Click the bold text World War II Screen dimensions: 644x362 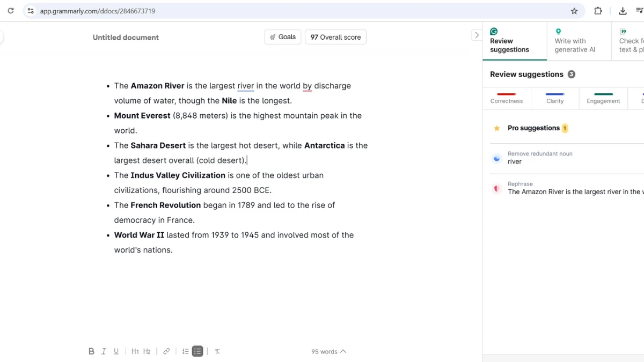(139, 235)
